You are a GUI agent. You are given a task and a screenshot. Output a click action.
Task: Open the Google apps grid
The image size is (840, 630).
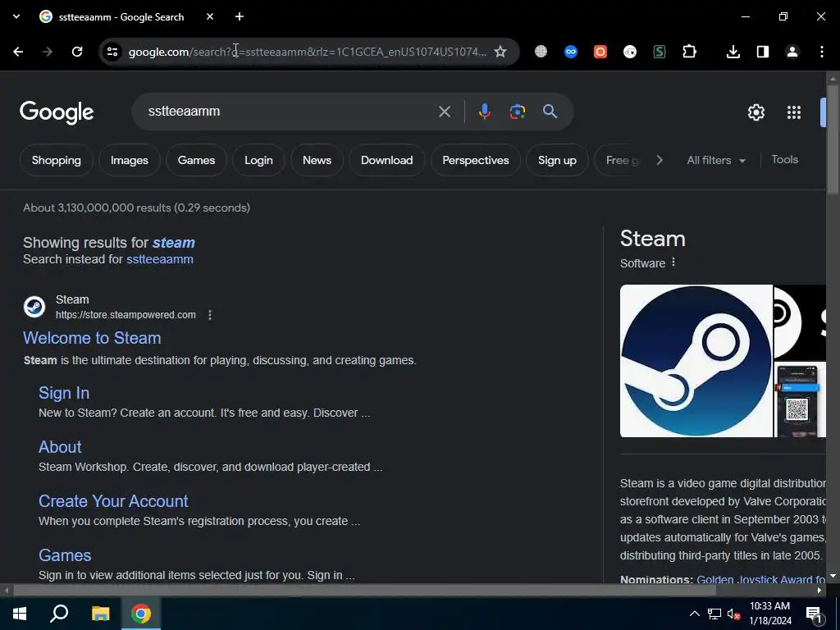[794, 112]
